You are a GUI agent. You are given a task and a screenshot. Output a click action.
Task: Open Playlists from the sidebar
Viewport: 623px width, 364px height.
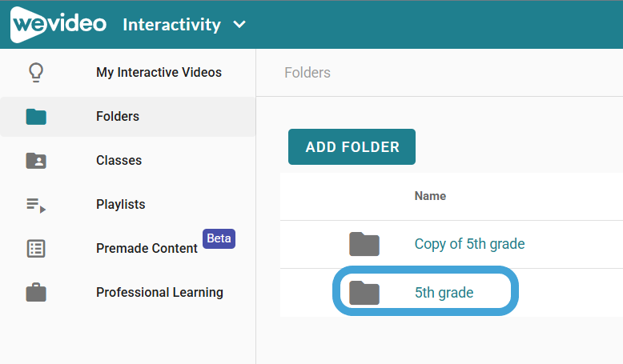(x=121, y=205)
